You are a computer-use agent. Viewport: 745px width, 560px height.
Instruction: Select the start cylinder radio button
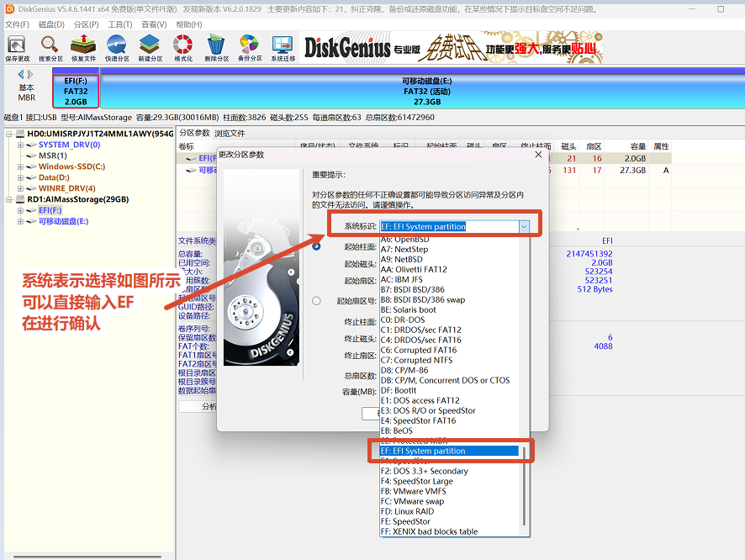pos(316,246)
